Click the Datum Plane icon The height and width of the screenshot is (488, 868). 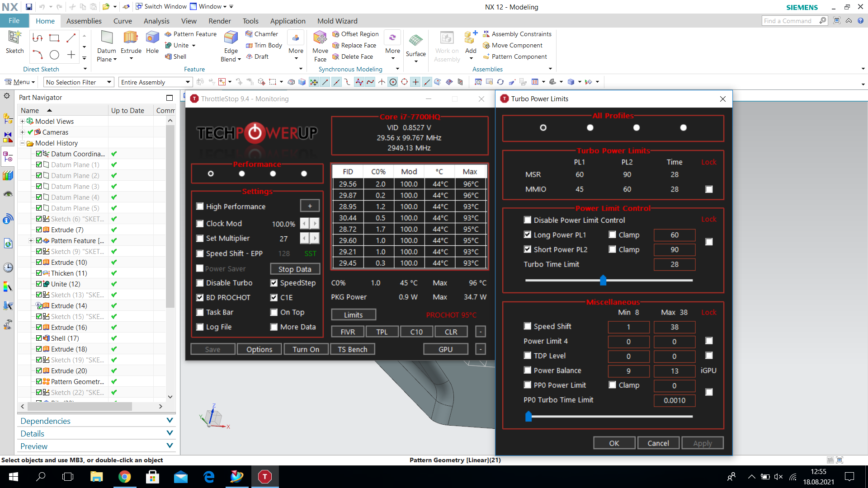(107, 38)
